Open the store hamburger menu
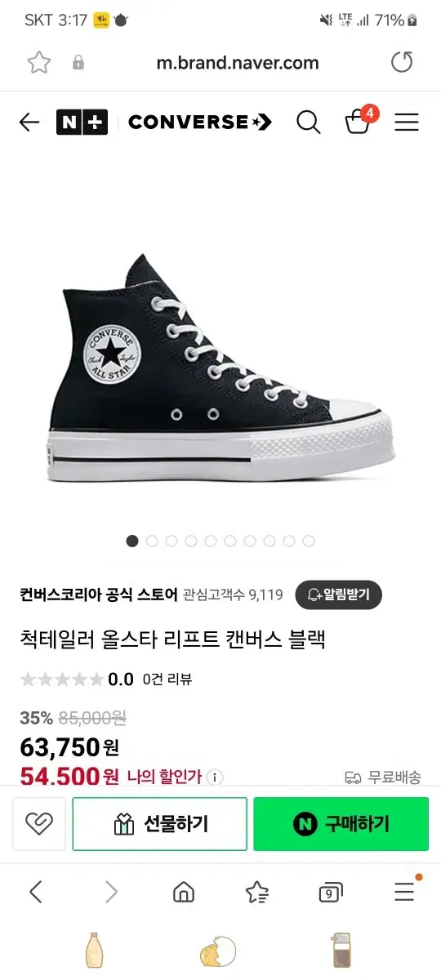The height and width of the screenshot is (980, 441). click(407, 122)
